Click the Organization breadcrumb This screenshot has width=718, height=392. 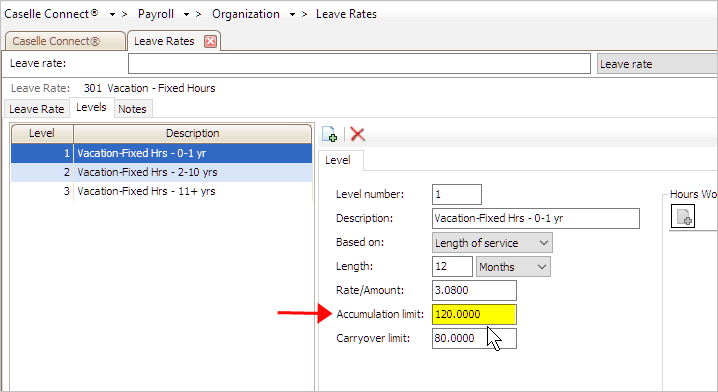coord(246,14)
